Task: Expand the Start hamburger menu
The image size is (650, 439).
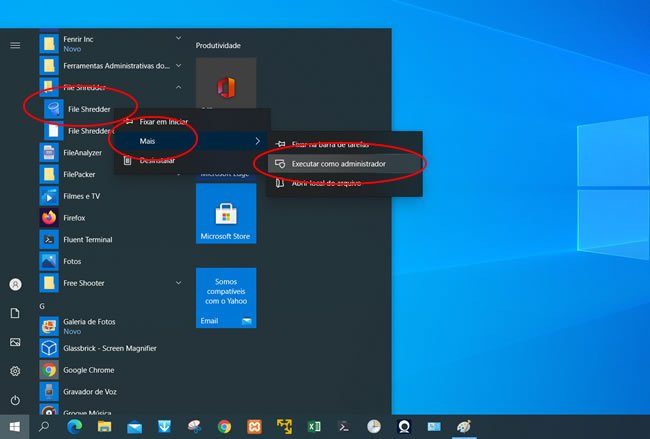Action: 15,45
